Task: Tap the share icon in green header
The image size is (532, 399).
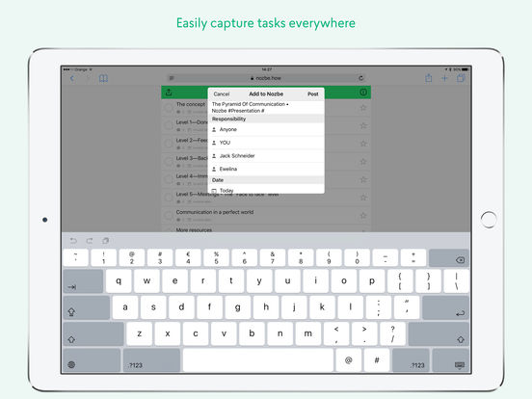Action: [x=169, y=93]
